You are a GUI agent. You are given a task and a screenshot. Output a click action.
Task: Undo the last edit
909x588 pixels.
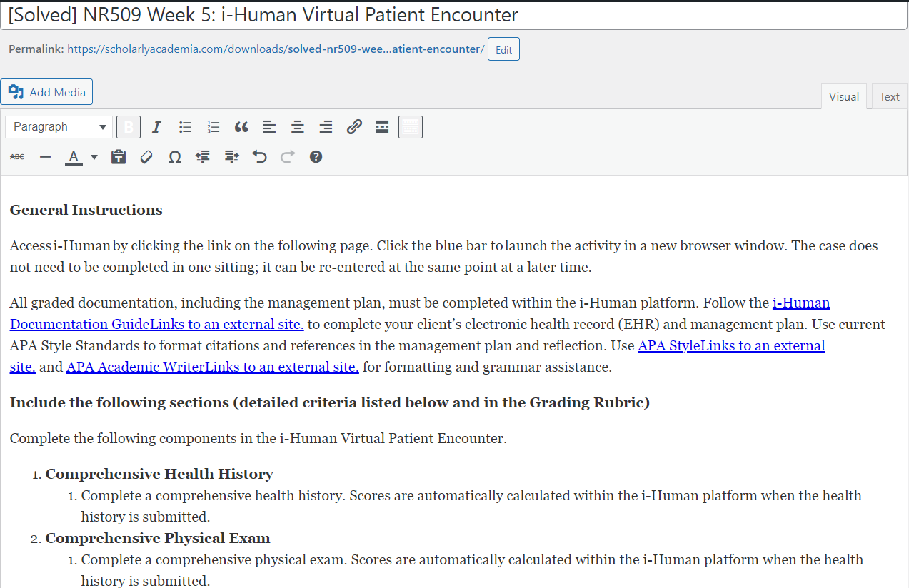coord(259,156)
